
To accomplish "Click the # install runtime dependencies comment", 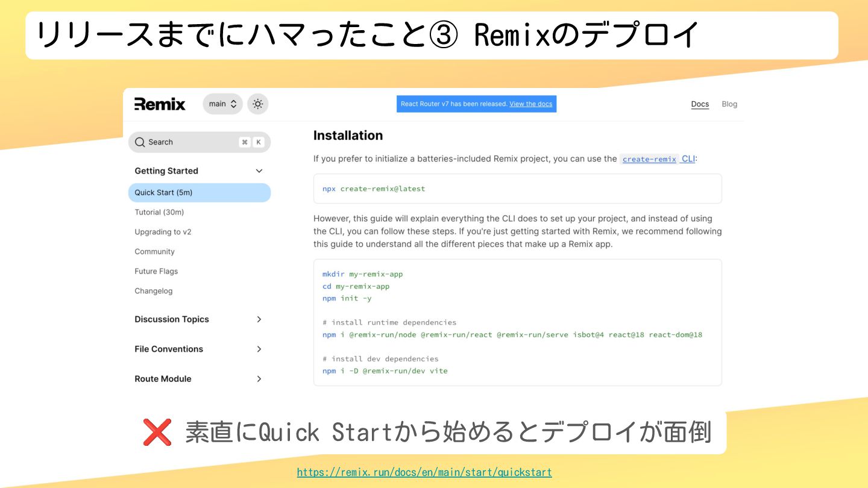I will click(389, 322).
